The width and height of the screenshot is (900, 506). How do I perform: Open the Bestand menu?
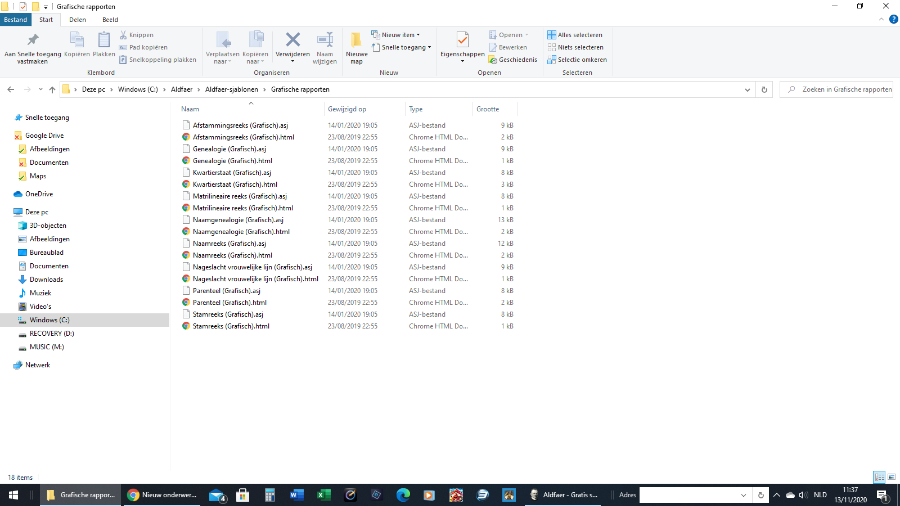pyautogui.click(x=15, y=19)
